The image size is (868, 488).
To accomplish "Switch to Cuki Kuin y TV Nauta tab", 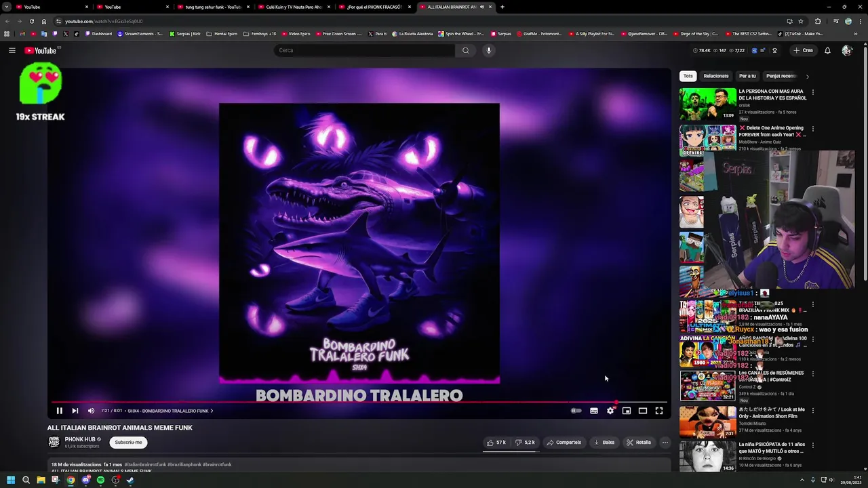I will pyautogui.click(x=294, y=7).
